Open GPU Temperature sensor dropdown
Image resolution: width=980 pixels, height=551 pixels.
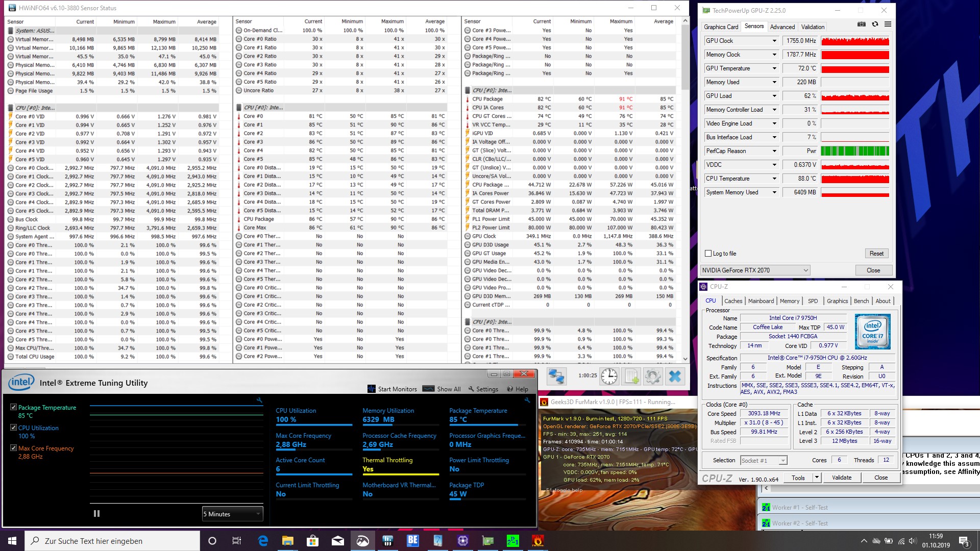click(774, 68)
